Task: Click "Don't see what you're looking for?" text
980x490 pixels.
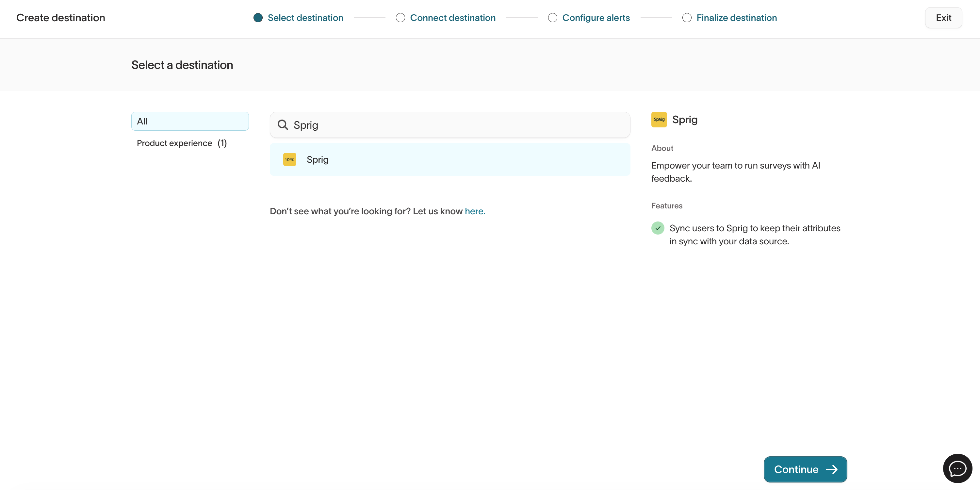Action: (340, 211)
